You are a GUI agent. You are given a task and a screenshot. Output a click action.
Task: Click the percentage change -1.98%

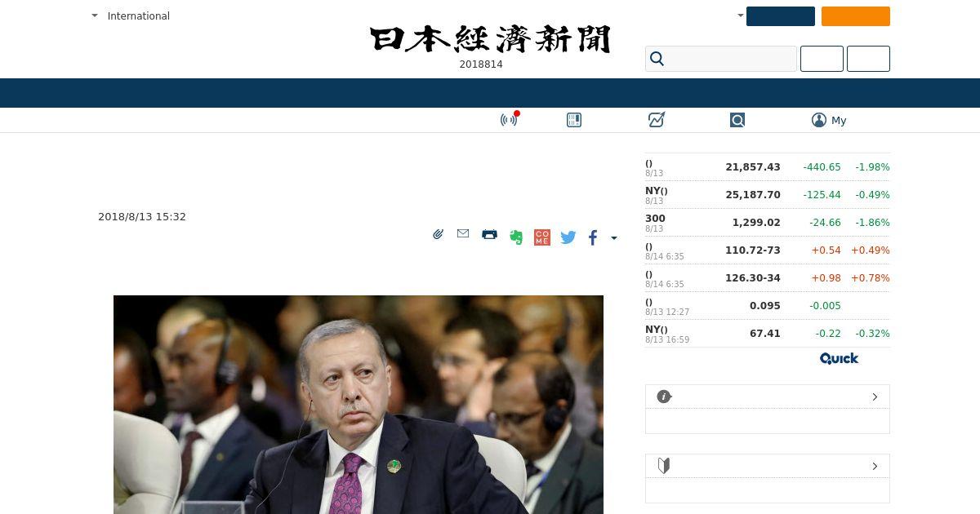[872, 167]
